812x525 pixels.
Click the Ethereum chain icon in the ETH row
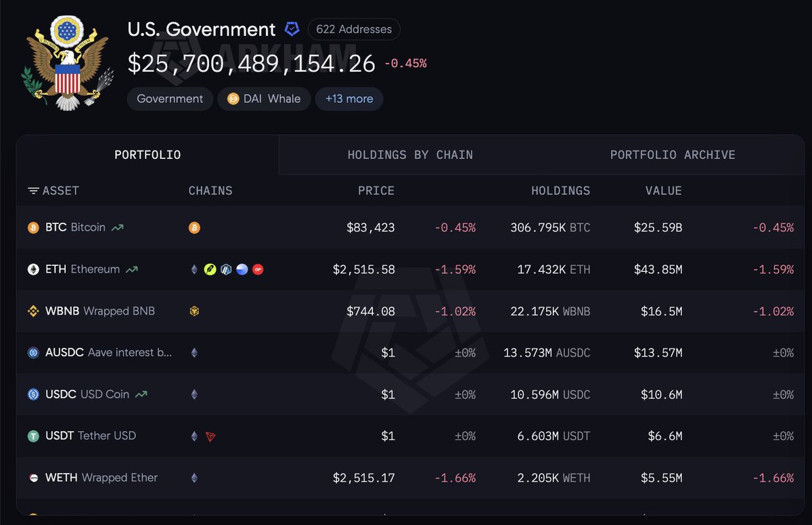(x=194, y=269)
